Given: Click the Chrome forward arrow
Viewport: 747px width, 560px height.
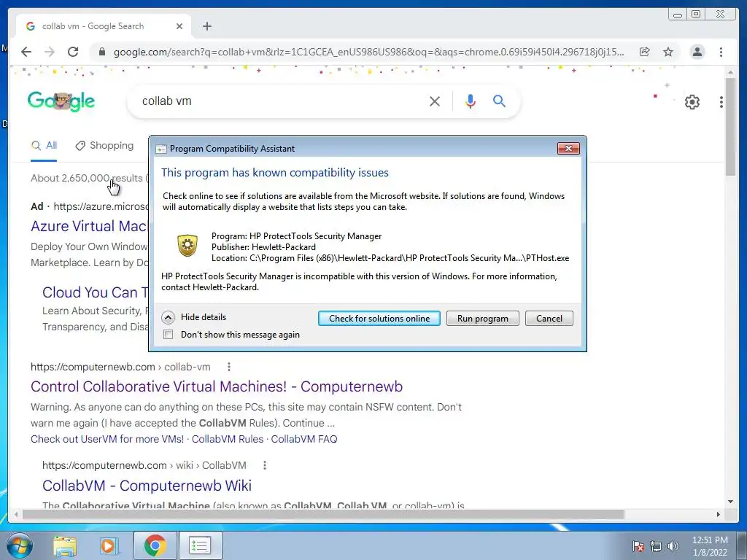Looking at the screenshot, I should 50,52.
